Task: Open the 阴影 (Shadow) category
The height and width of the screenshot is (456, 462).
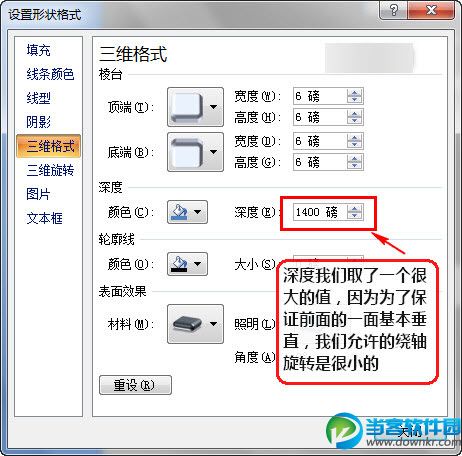Action: click(x=39, y=122)
